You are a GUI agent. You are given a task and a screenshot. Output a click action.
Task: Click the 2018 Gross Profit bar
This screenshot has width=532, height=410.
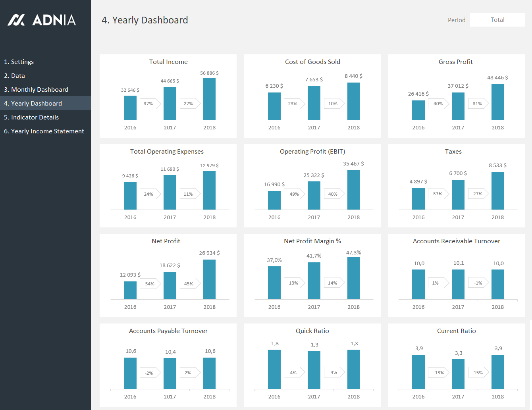coord(497,102)
